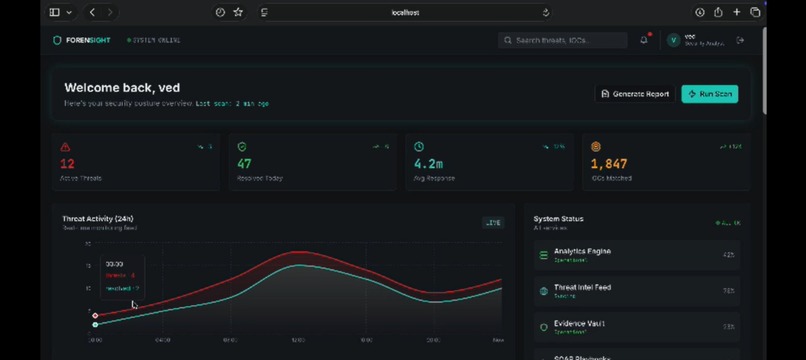Open the browser downloads icon
Screen dimensions: 806x360
tap(700, 12)
